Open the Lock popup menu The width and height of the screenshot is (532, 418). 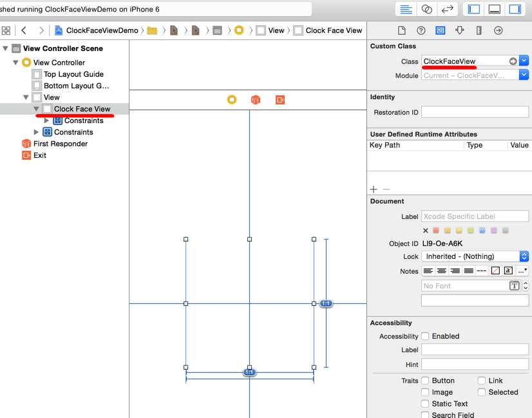point(475,256)
